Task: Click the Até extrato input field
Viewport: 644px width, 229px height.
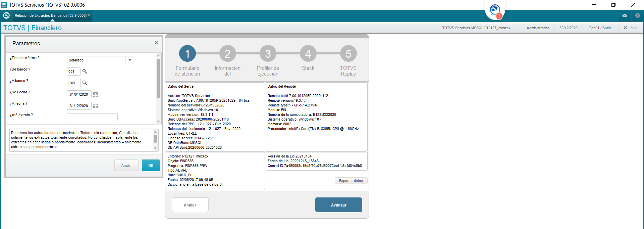Action: tap(92, 117)
